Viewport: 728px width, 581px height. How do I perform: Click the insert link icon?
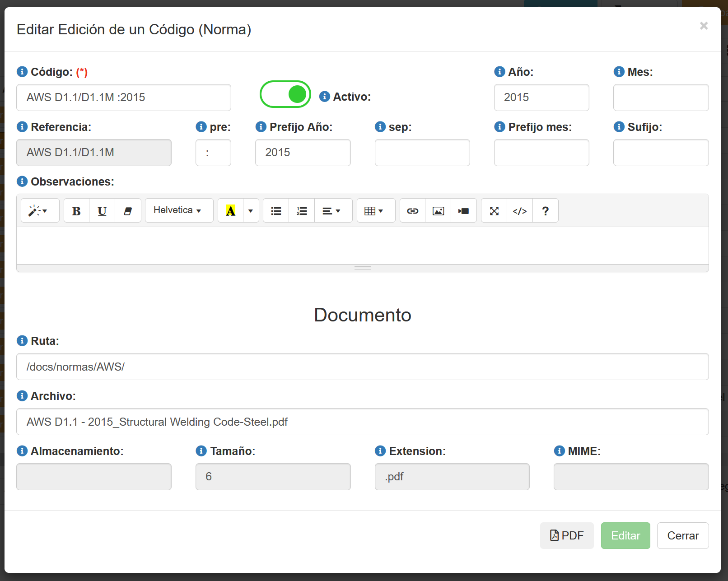[412, 211]
